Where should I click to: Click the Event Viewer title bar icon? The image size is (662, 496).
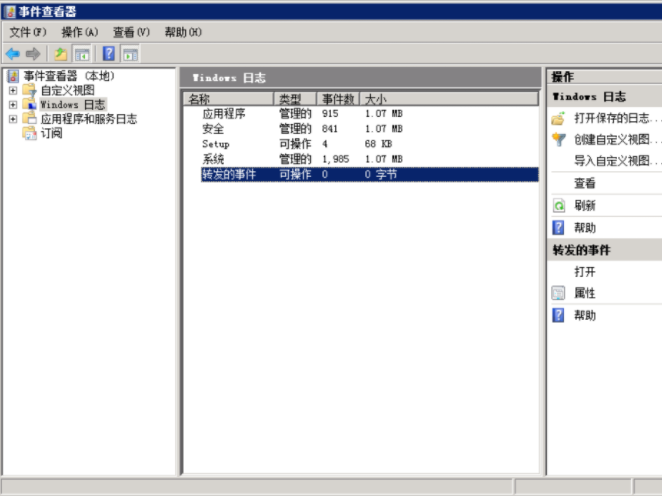click(11, 11)
